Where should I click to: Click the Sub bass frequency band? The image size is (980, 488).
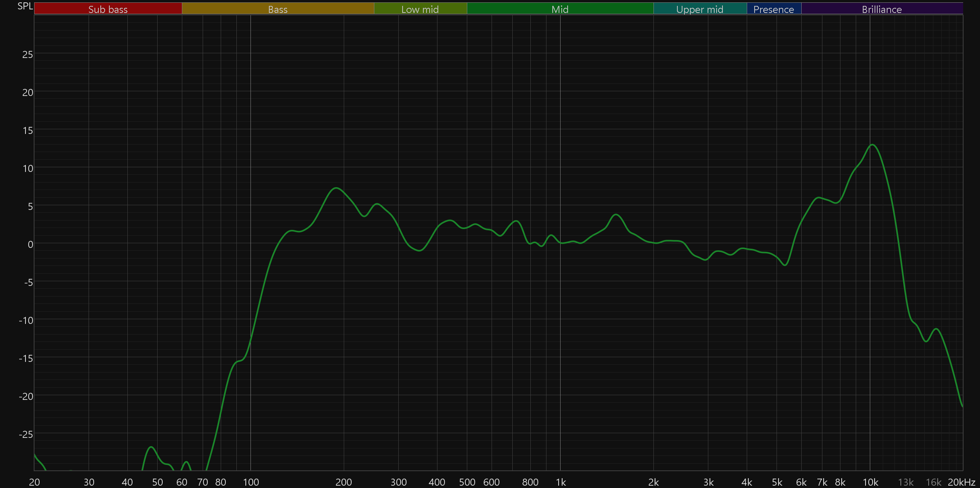(x=108, y=9)
